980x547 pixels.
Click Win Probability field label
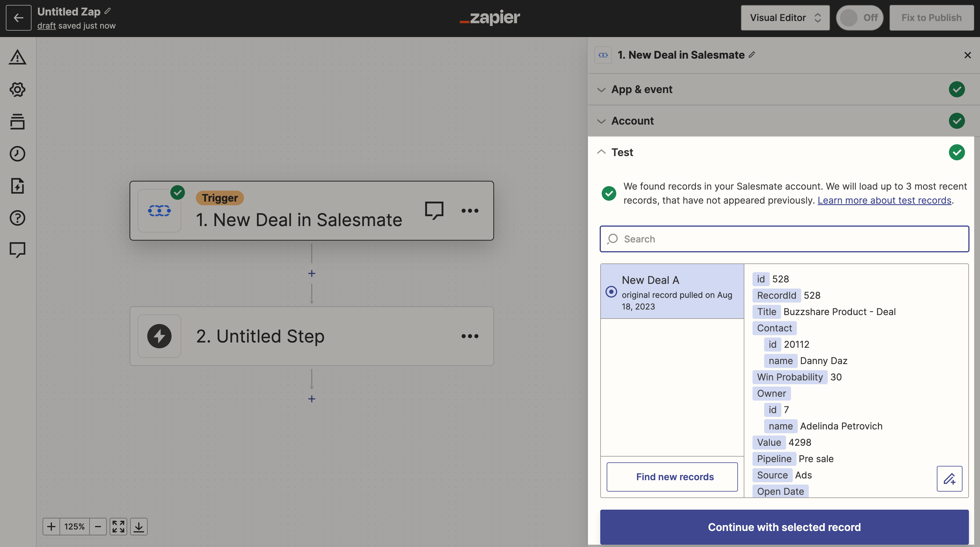click(x=790, y=377)
